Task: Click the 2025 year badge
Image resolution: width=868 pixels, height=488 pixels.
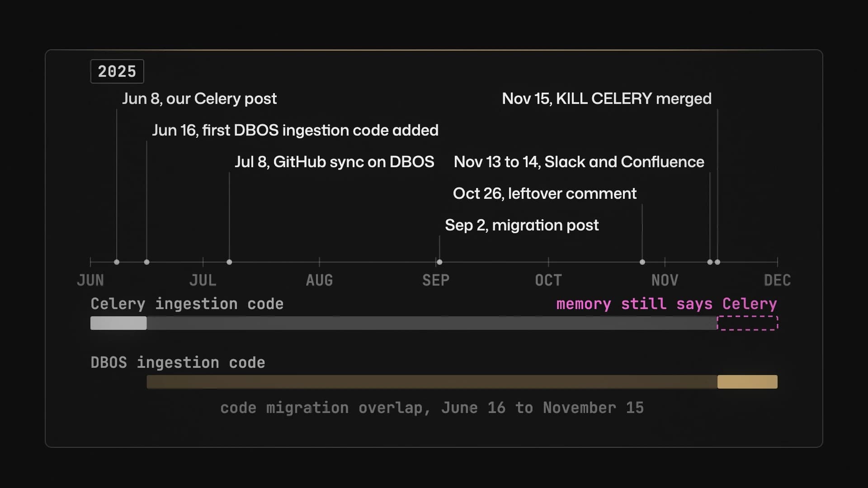Action: point(117,71)
